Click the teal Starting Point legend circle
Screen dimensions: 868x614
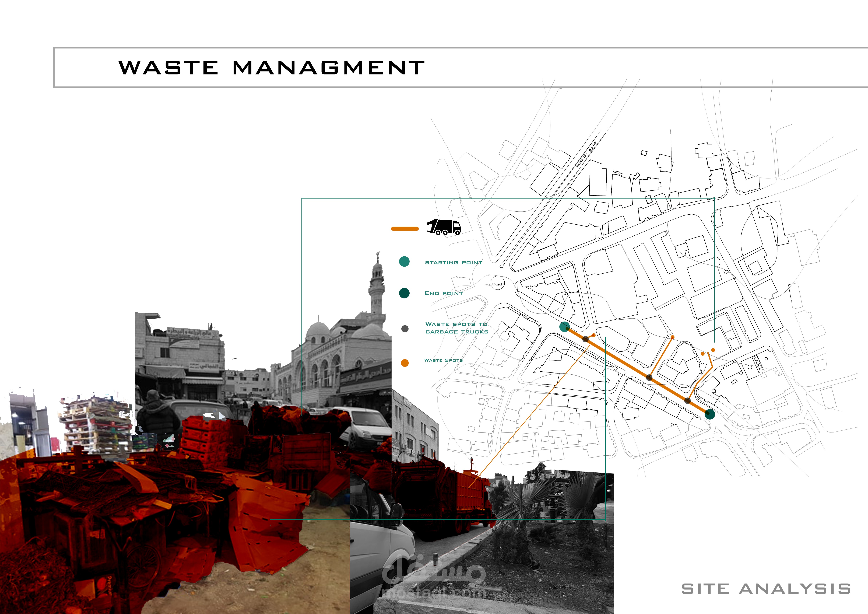click(x=404, y=262)
